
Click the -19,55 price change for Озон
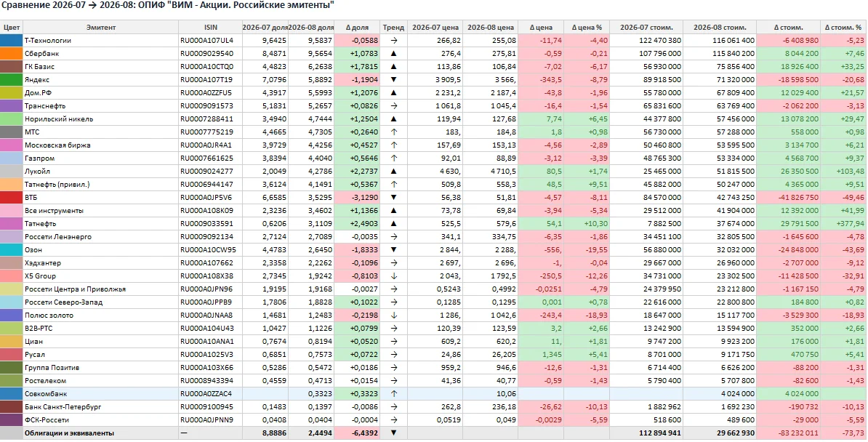click(x=587, y=250)
